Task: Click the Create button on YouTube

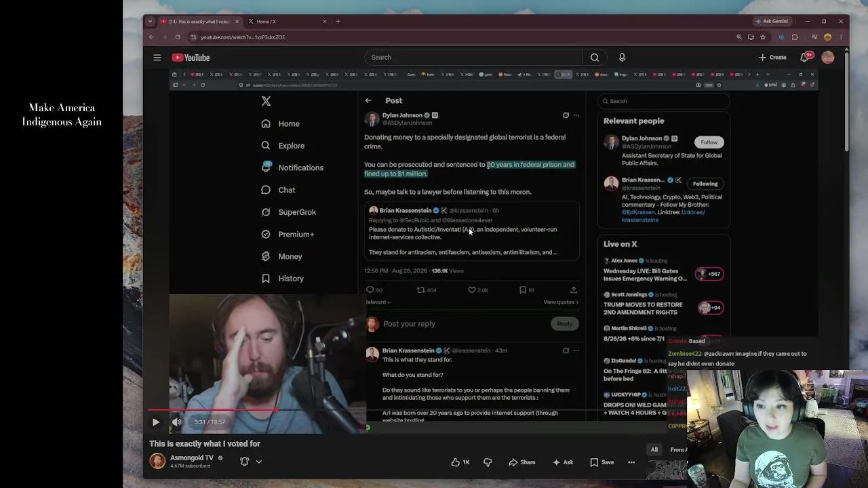Action: coord(773,58)
